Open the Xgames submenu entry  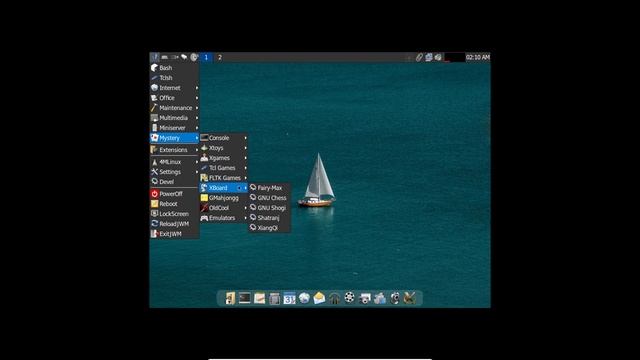pos(224,158)
